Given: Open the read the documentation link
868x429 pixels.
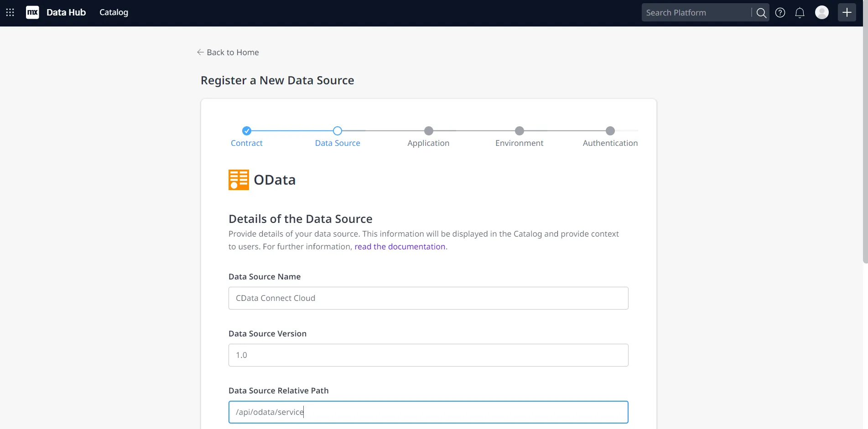Looking at the screenshot, I should (x=400, y=247).
